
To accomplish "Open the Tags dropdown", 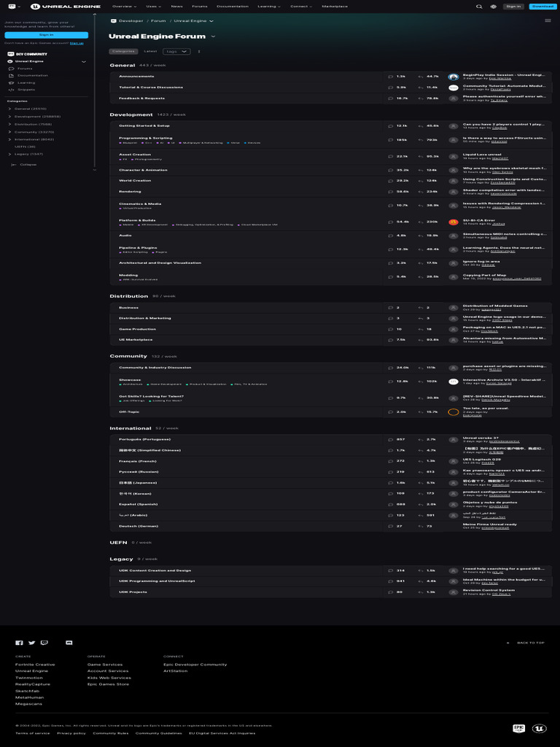I will pyautogui.click(x=176, y=52).
